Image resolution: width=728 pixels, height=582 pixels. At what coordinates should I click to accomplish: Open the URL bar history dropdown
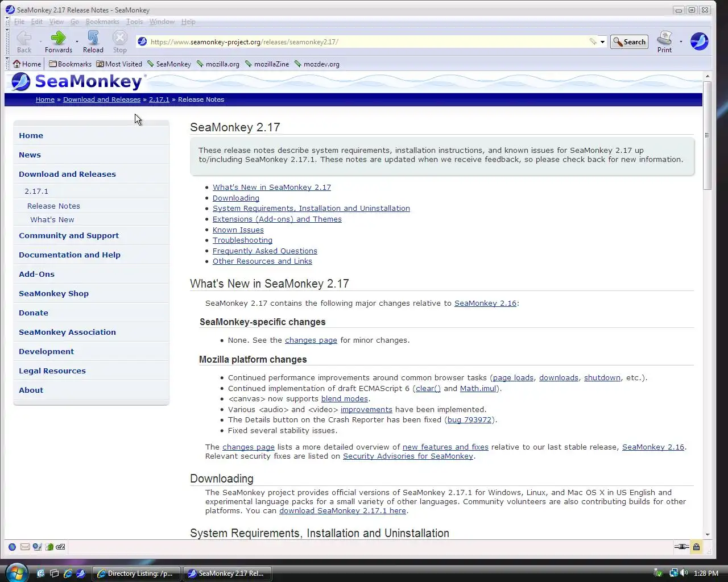pos(602,41)
